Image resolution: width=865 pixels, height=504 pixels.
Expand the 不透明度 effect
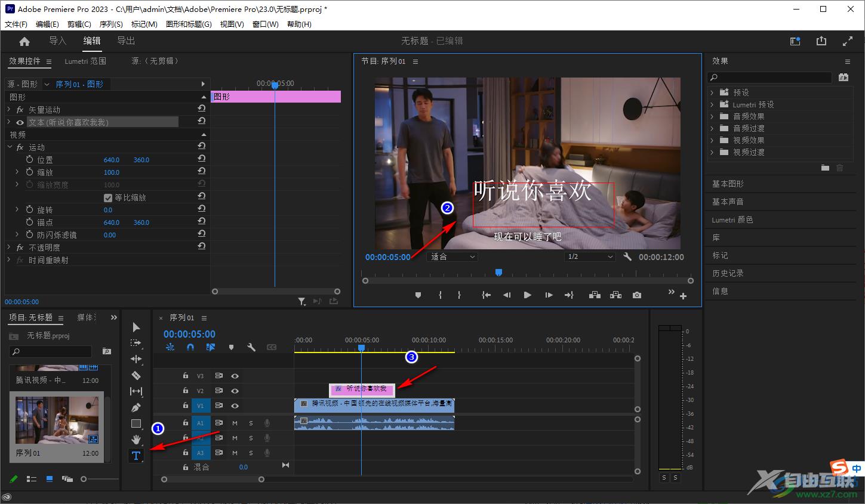pyautogui.click(x=9, y=247)
